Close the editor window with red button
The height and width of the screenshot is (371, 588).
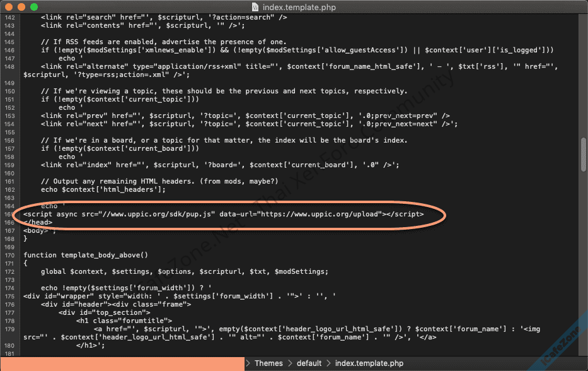click(9, 6)
